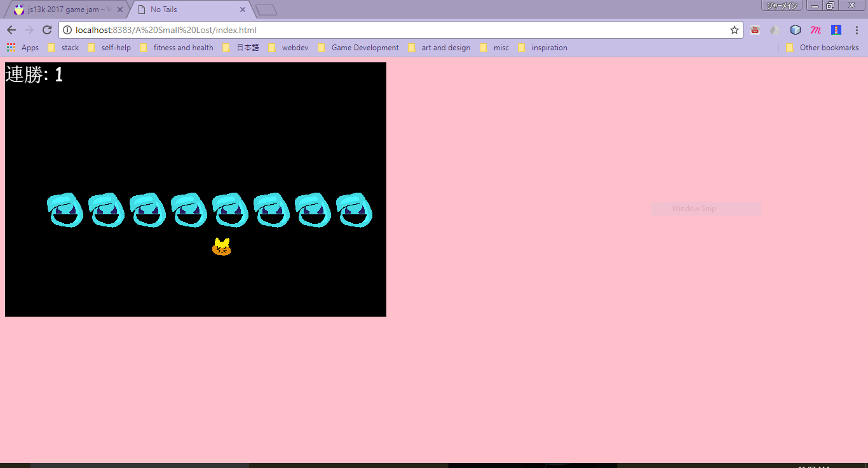Go back using the browser back arrow
Viewport: 868px width, 468px height.
[x=11, y=30]
